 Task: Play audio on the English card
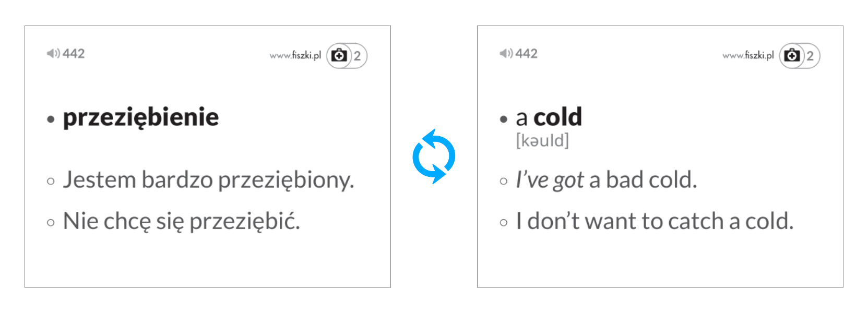(506, 53)
